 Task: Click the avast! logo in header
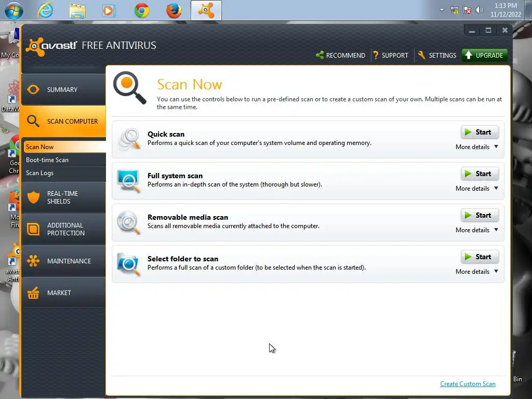click(51, 47)
